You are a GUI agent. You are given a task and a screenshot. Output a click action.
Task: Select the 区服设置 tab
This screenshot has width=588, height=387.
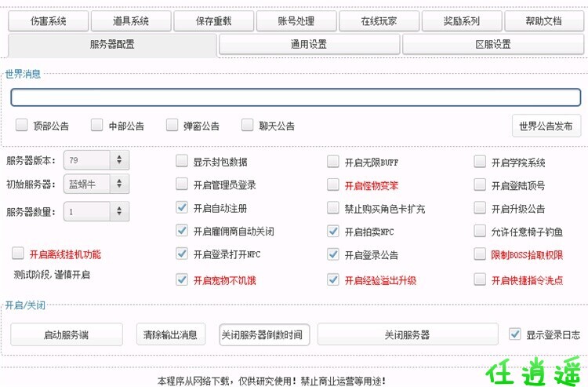pyautogui.click(x=492, y=45)
